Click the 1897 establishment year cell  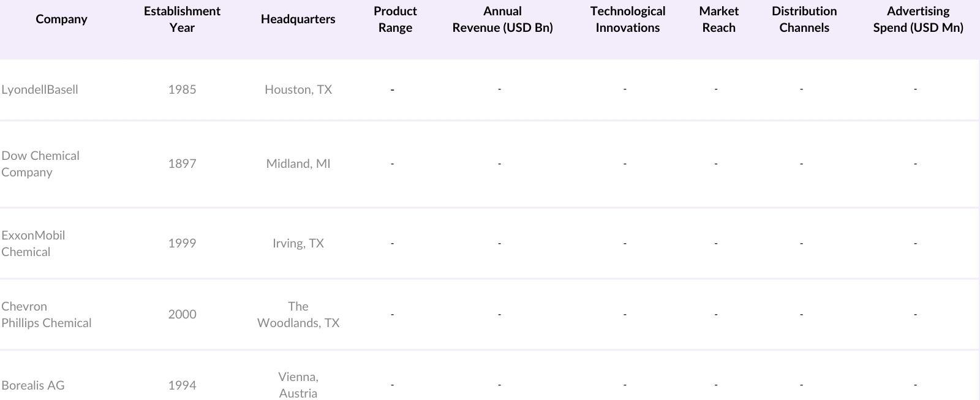click(x=182, y=164)
